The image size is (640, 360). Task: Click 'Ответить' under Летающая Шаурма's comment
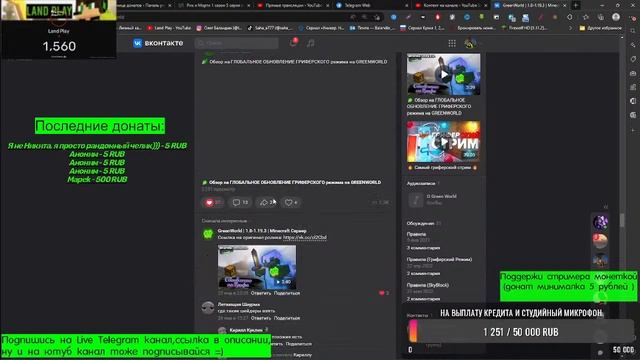pos(261,318)
